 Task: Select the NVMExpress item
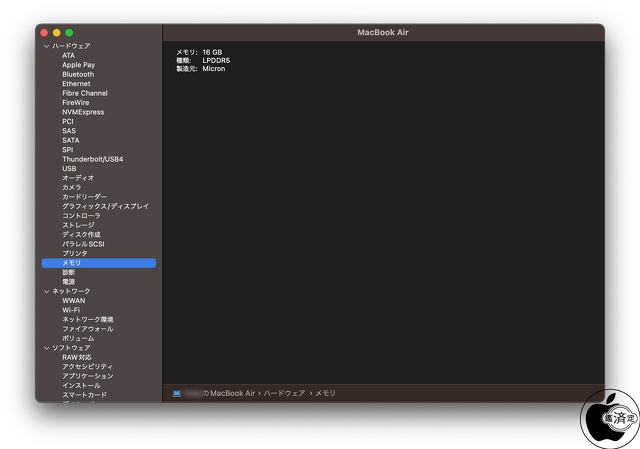click(x=84, y=112)
